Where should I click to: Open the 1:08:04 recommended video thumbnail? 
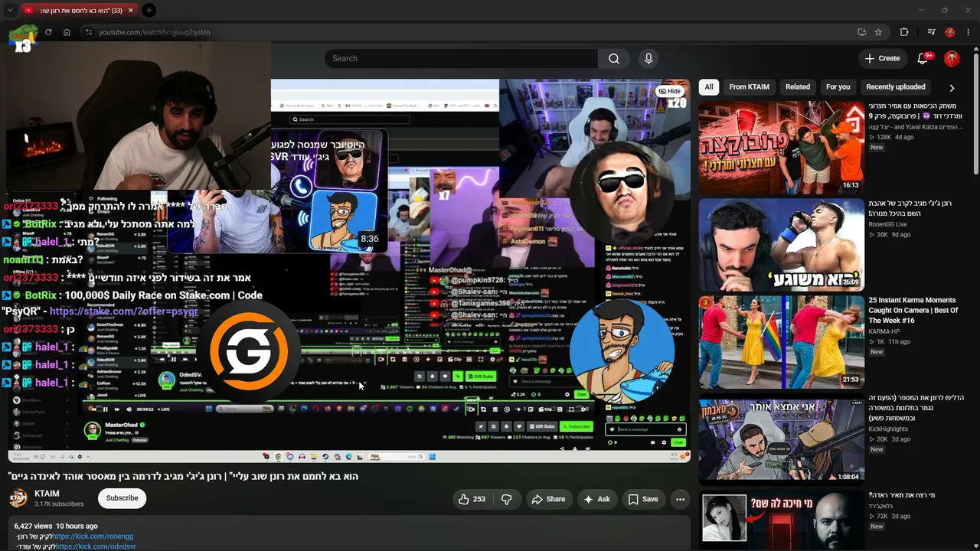[x=781, y=439]
